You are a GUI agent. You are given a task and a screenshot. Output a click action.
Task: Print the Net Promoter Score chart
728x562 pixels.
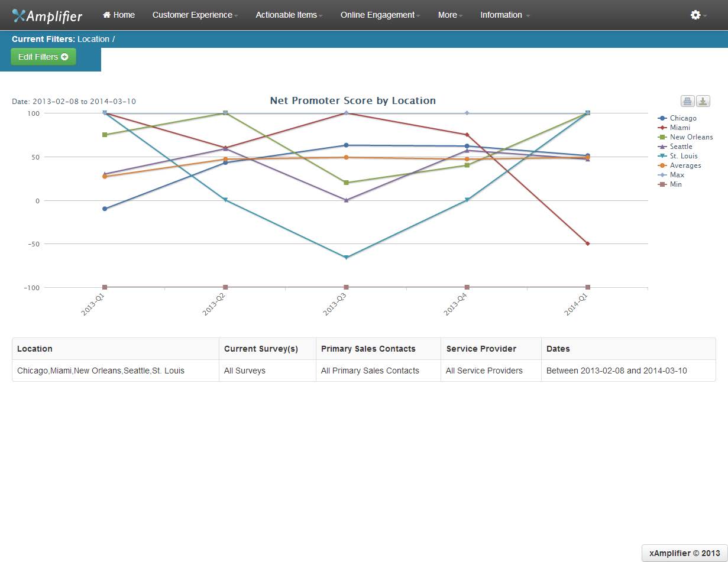pyautogui.click(x=688, y=101)
